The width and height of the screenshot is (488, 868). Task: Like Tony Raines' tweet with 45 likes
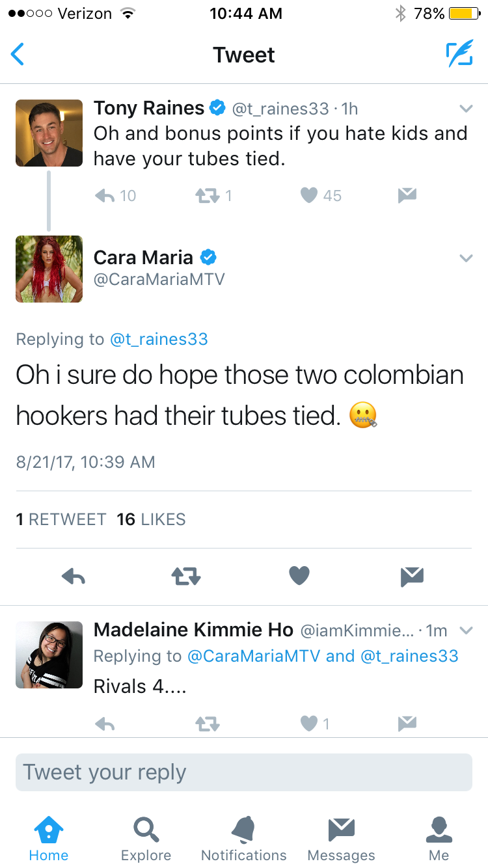(309, 195)
